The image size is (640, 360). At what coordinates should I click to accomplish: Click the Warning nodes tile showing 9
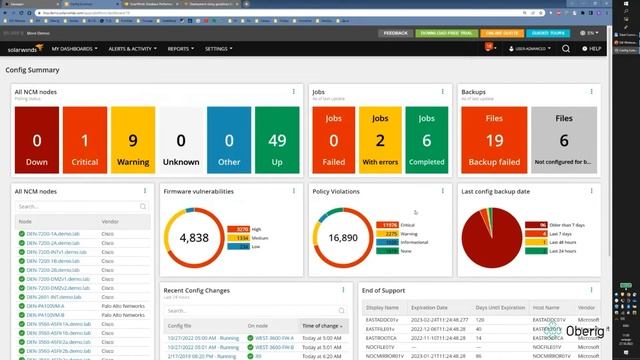[x=133, y=140]
